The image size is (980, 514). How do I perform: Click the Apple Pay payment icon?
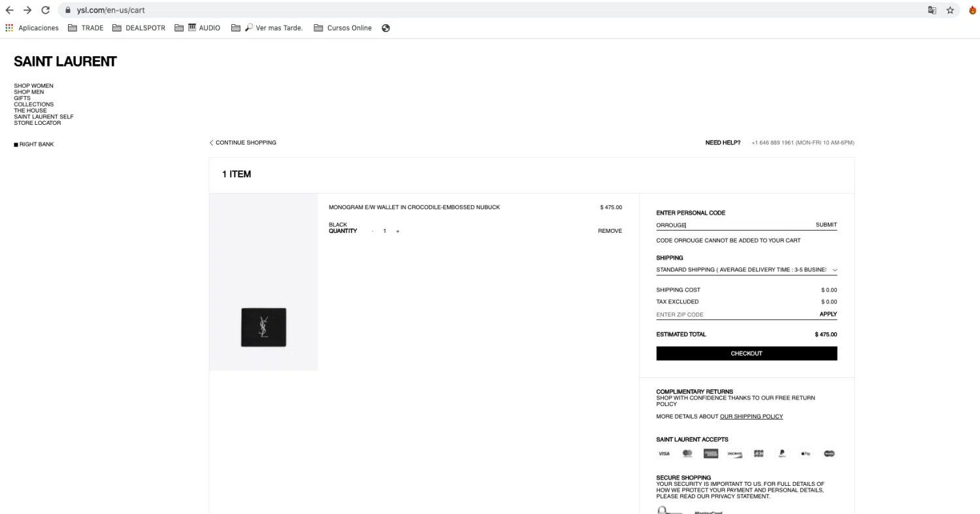[806, 453]
